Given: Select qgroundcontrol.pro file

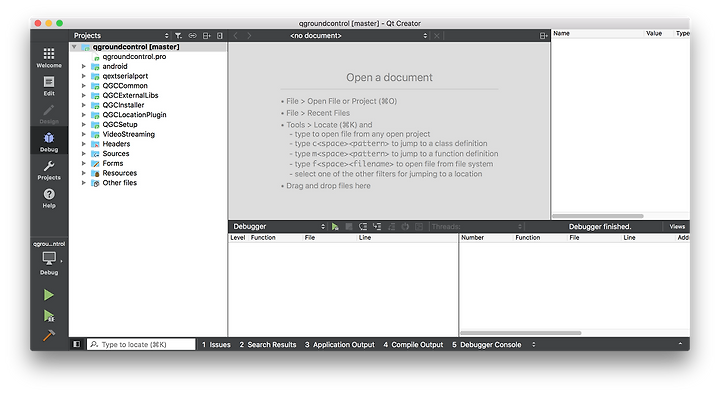Looking at the screenshot, I should pos(134,56).
